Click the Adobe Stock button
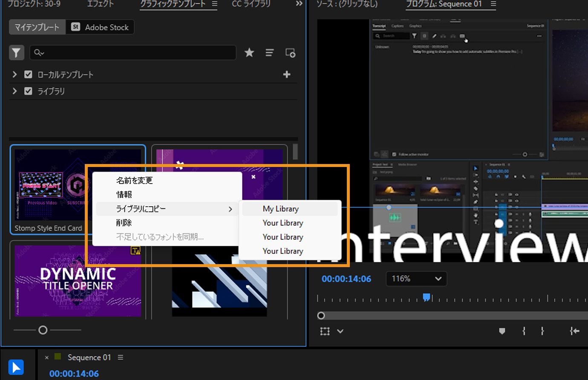 pyautogui.click(x=100, y=27)
